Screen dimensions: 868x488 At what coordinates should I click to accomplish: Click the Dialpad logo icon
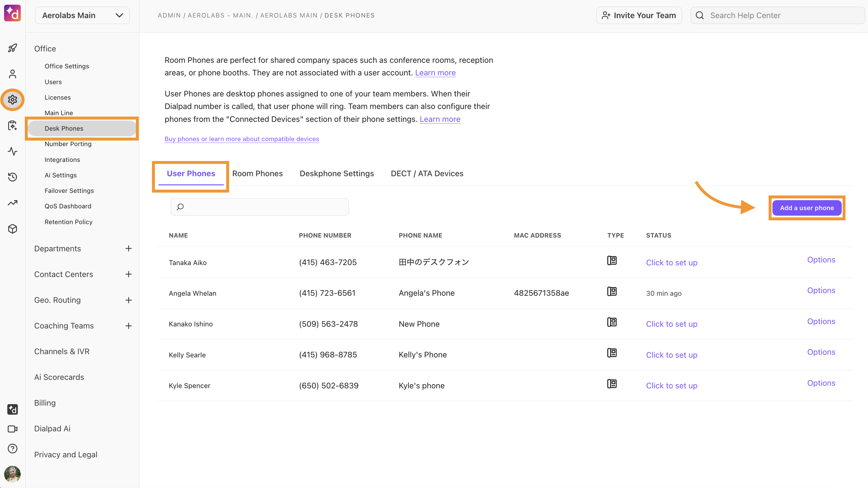[x=13, y=13]
